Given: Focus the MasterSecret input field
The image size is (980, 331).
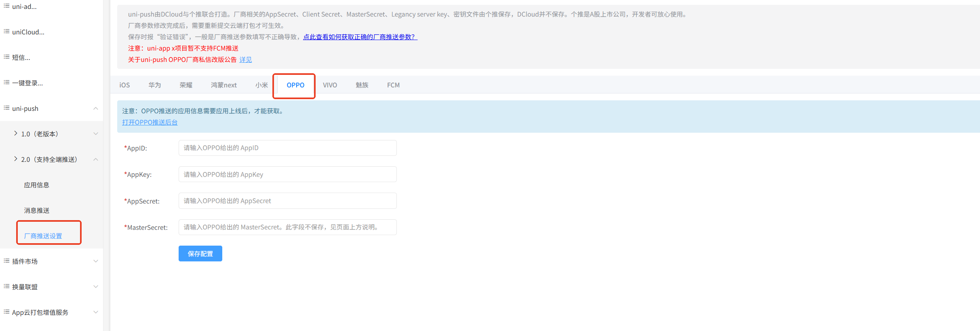Looking at the screenshot, I should pos(288,227).
